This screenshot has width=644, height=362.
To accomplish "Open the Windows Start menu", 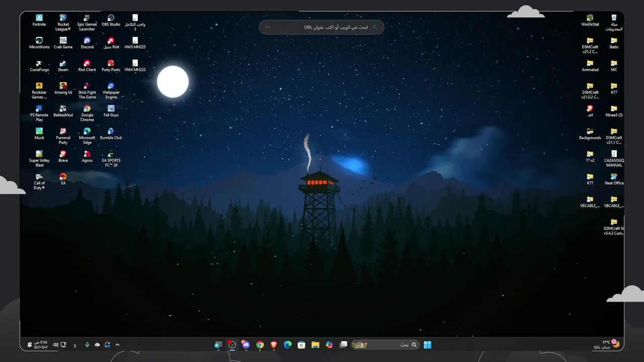I will coord(428,345).
